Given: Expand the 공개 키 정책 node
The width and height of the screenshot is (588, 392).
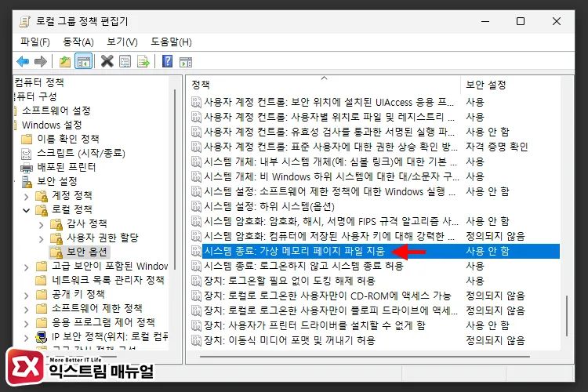Looking at the screenshot, I should coord(26,296).
